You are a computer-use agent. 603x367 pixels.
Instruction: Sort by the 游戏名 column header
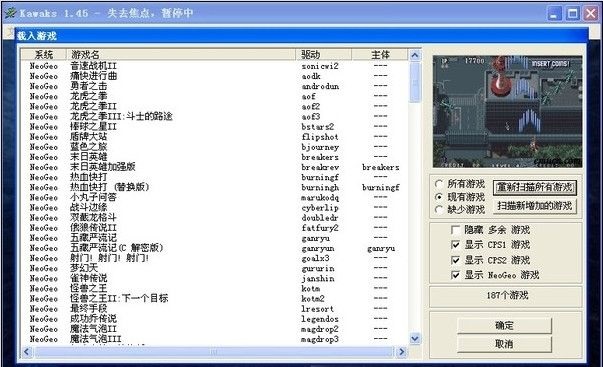[x=181, y=55]
